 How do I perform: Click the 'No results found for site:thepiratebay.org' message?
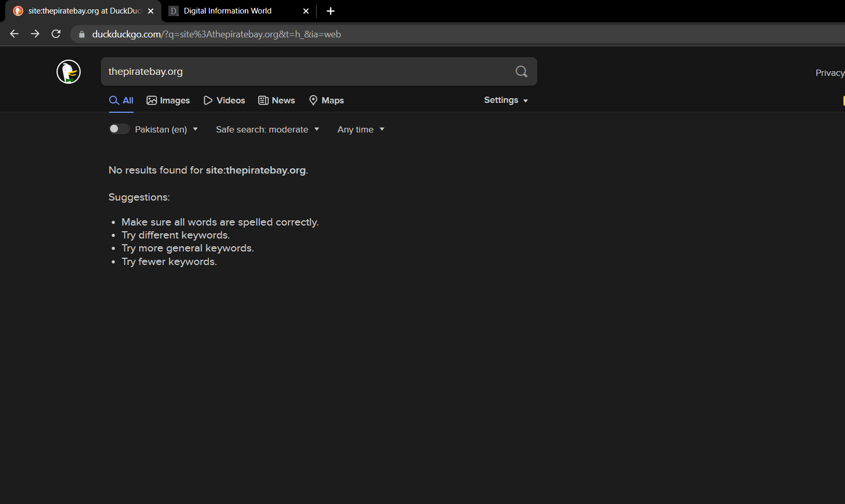(208, 170)
